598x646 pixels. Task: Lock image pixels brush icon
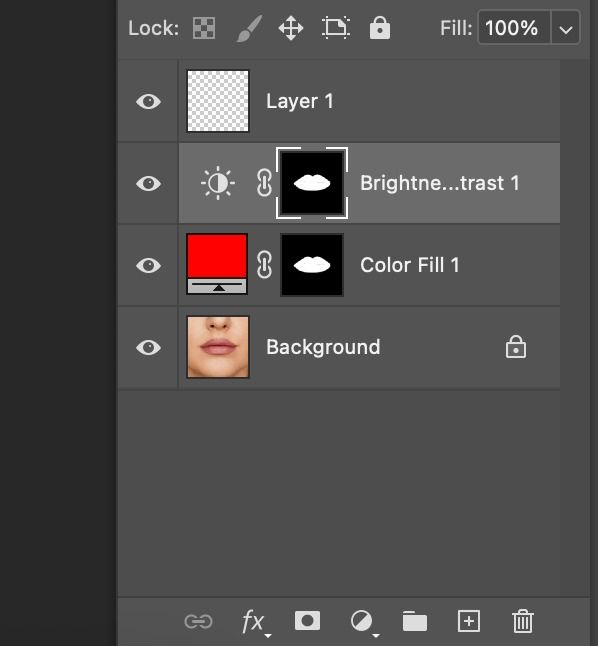tap(249, 28)
